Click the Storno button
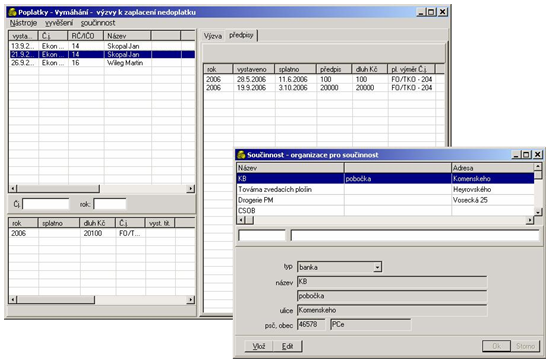Image resolution: width=549 pixels, height=362 pixels. pos(525,346)
